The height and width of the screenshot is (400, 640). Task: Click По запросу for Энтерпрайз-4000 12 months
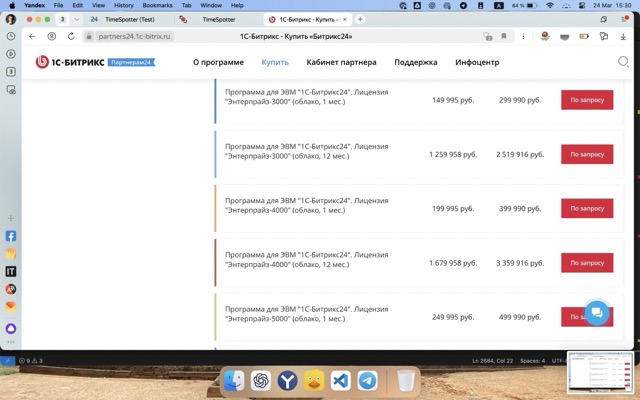click(x=587, y=263)
